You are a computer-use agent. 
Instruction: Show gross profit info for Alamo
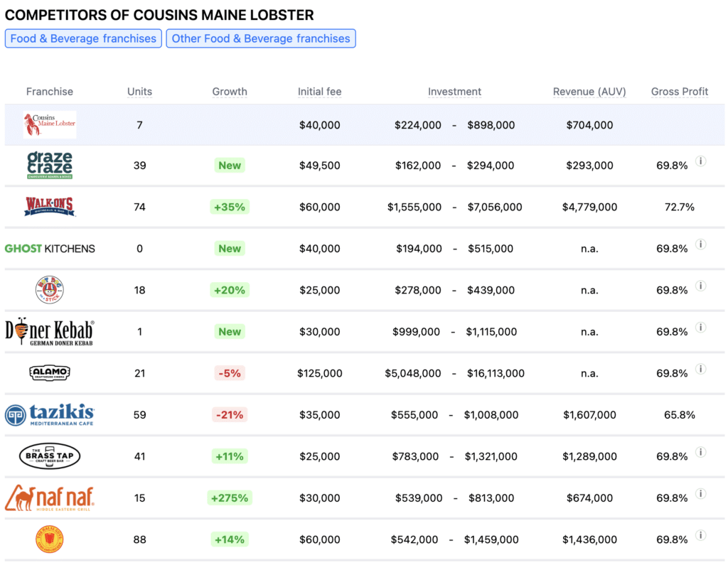(700, 369)
